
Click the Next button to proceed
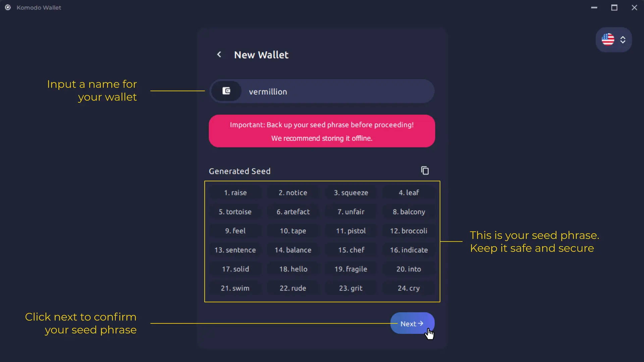click(412, 323)
